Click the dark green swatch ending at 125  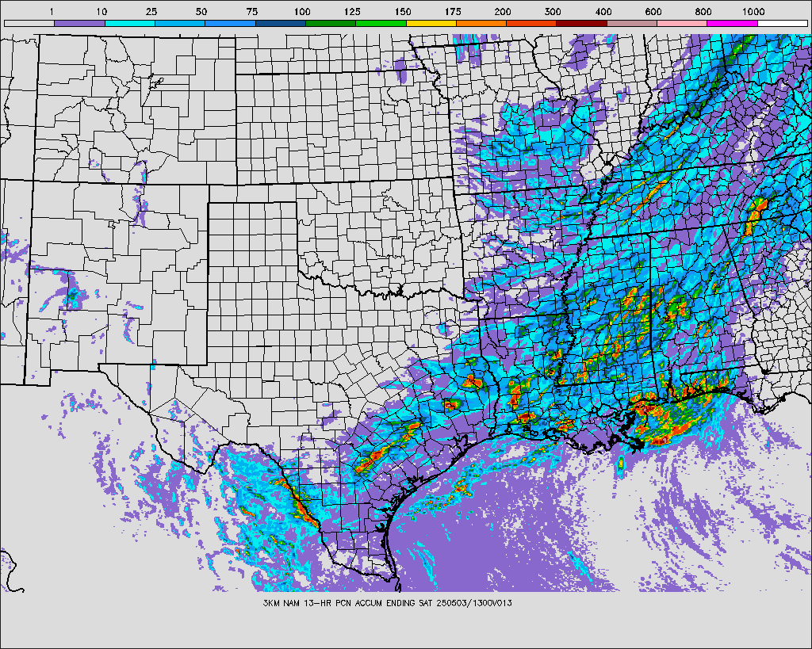click(331, 23)
